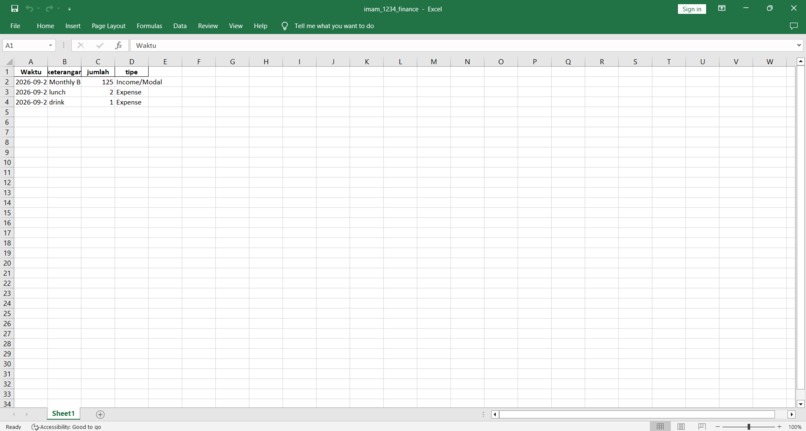
Task: Select column C header
Action: point(98,62)
